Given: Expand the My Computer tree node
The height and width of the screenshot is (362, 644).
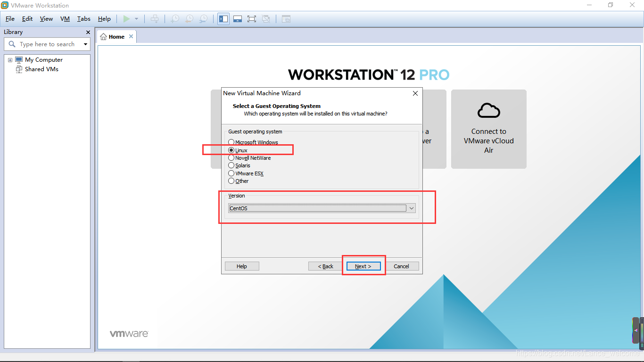Looking at the screenshot, I should [x=10, y=60].
